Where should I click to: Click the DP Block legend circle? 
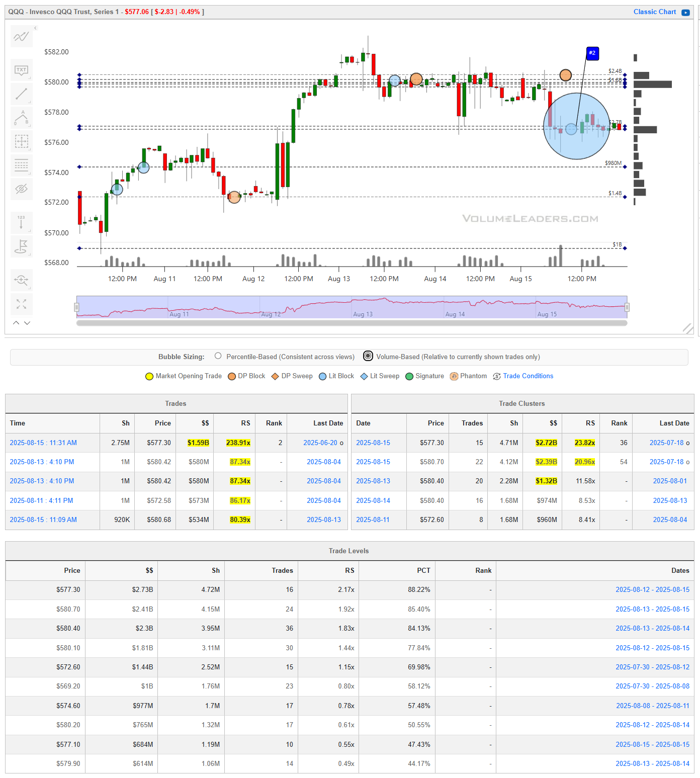tap(232, 376)
